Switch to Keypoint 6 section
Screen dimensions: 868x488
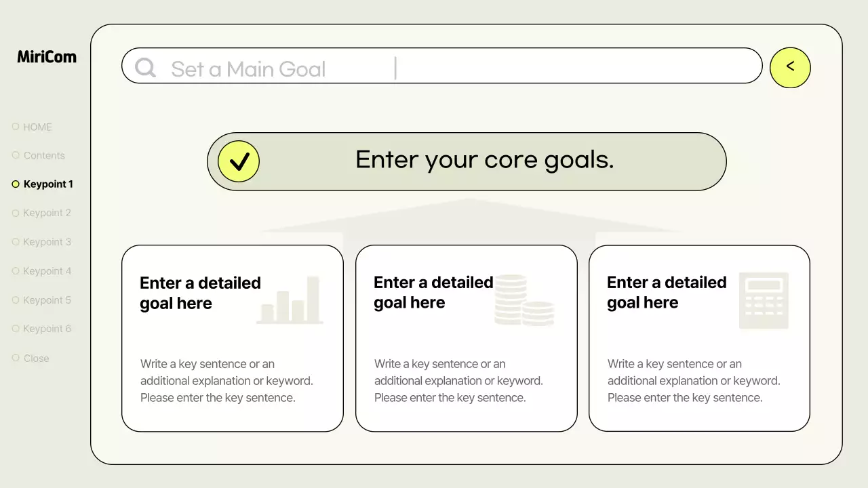tap(47, 329)
